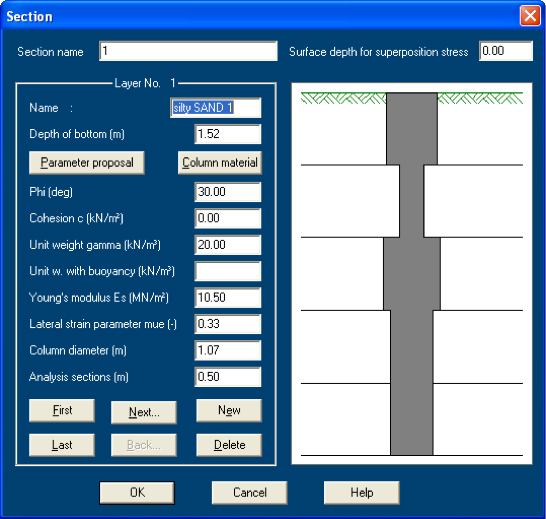Advance with the Next... button
This screenshot has width=546, height=519.
(144, 412)
